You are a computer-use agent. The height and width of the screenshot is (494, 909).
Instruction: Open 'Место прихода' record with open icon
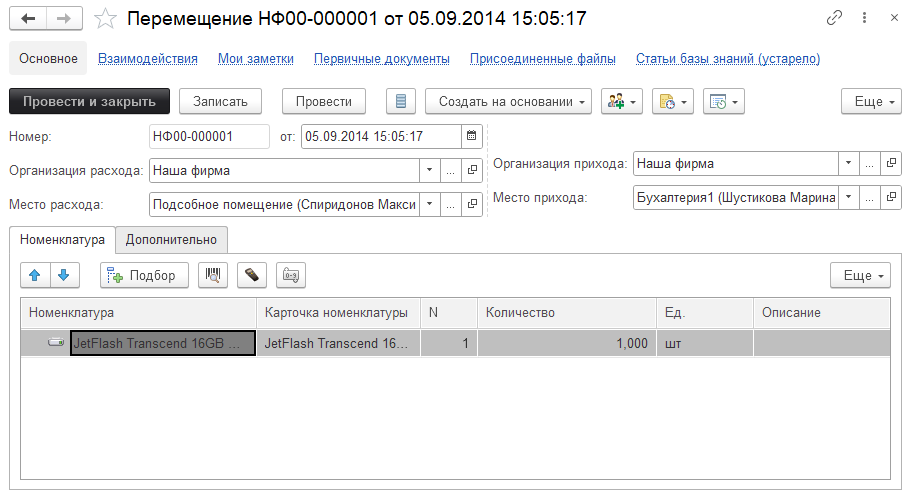892,198
